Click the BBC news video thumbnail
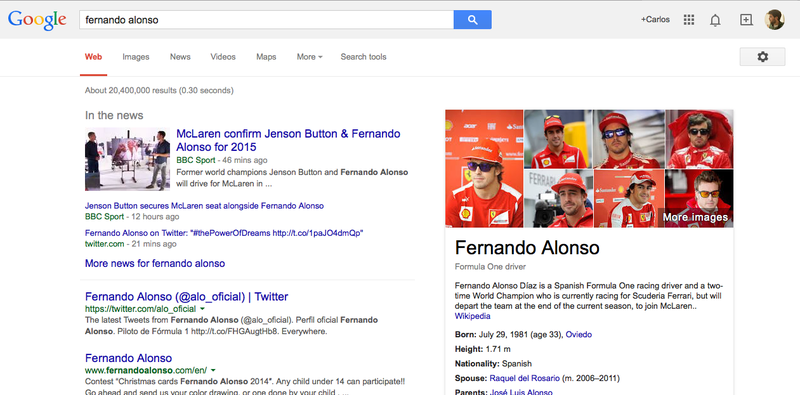The image size is (800, 395). coord(128,159)
